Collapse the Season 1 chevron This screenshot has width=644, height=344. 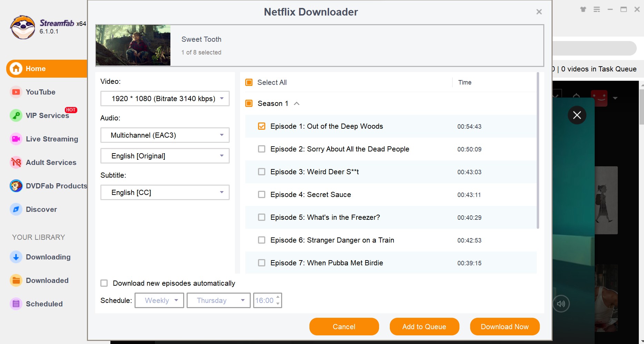click(297, 104)
